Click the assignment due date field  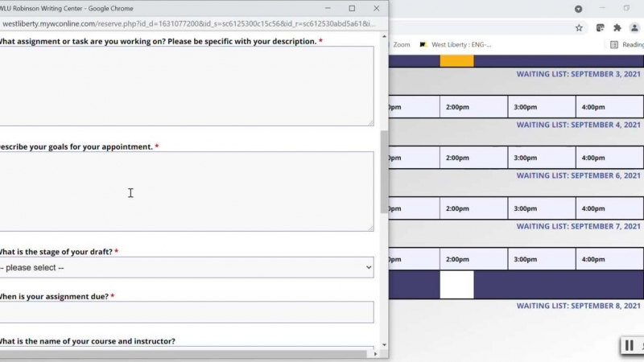(186, 312)
